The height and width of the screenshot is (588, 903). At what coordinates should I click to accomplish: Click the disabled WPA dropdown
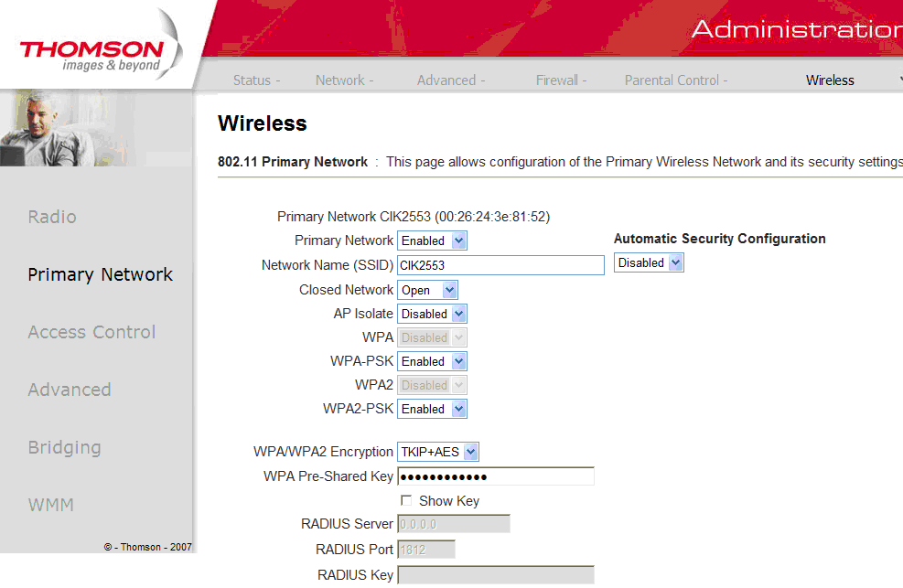pos(432,337)
